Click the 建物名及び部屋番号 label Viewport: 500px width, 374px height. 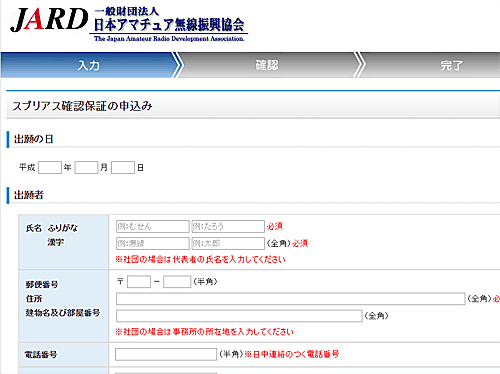point(63,313)
